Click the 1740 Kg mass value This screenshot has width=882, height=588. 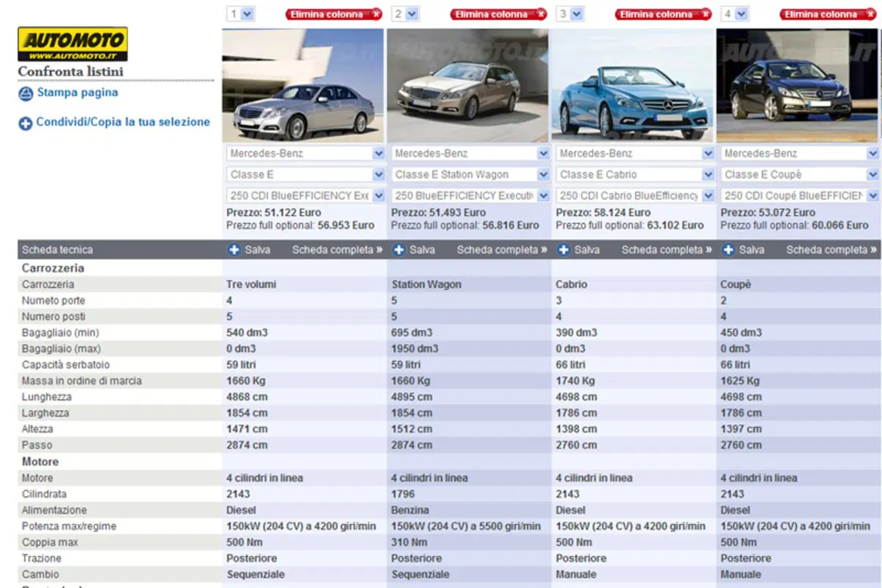(x=576, y=381)
